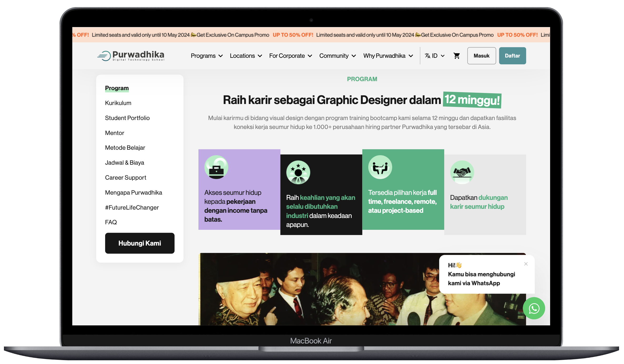Close the WhatsApp greeting popup

526,264
